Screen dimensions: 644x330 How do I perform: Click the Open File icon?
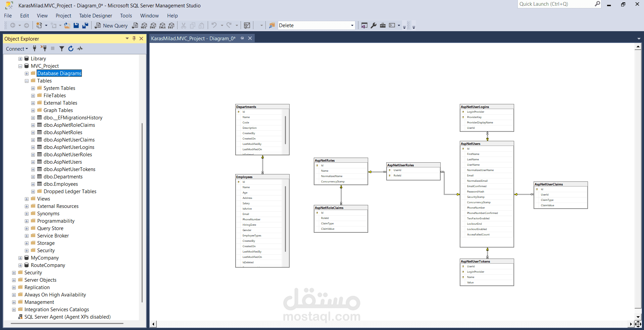[67, 25]
